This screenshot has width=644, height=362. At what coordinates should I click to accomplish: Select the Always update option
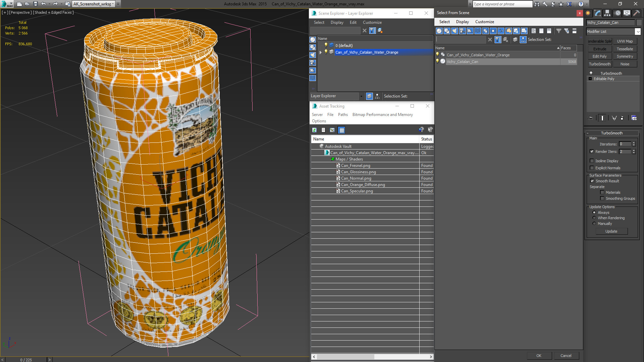(594, 213)
